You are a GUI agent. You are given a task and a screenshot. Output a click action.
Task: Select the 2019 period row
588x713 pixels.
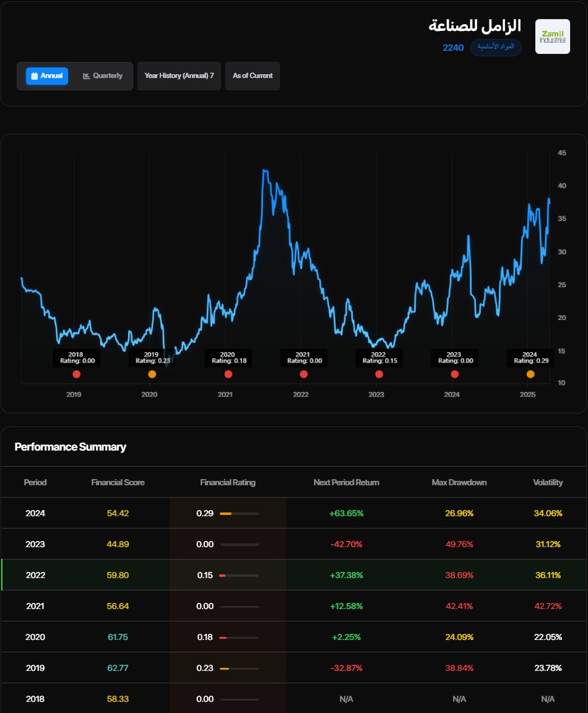pos(294,668)
